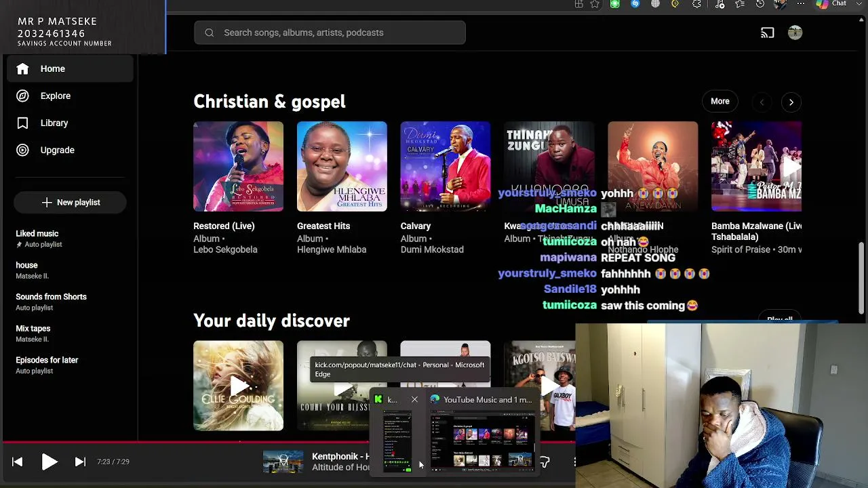Image resolution: width=868 pixels, height=488 pixels.
Task: Open the Calvary album cover
Action: click(x=446, y=167)
